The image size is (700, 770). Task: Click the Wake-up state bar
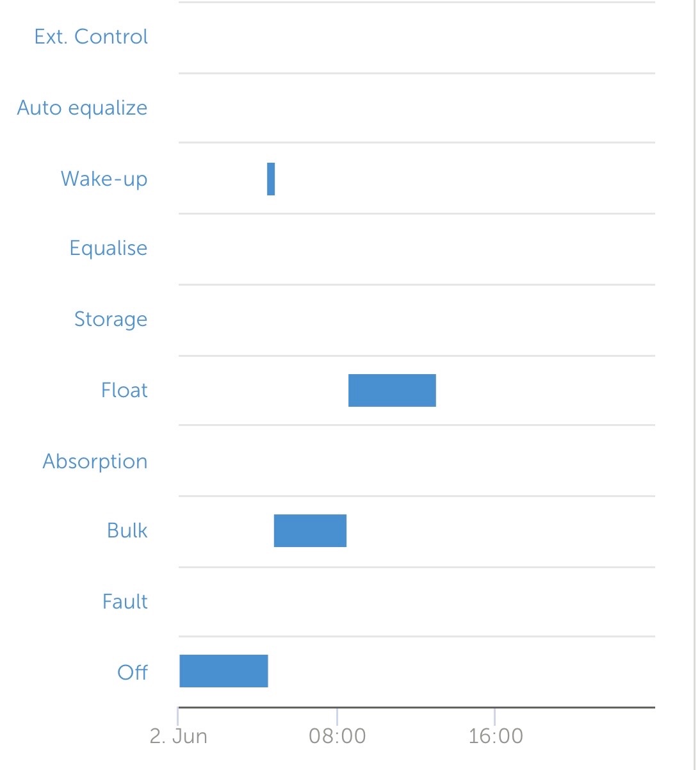(271, 179)
